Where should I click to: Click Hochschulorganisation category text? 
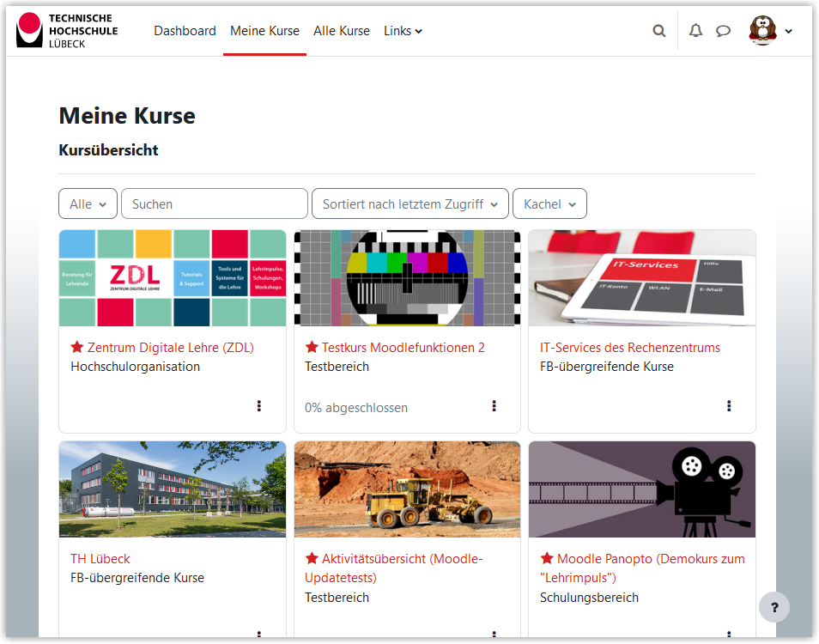[x=136, y=367]
